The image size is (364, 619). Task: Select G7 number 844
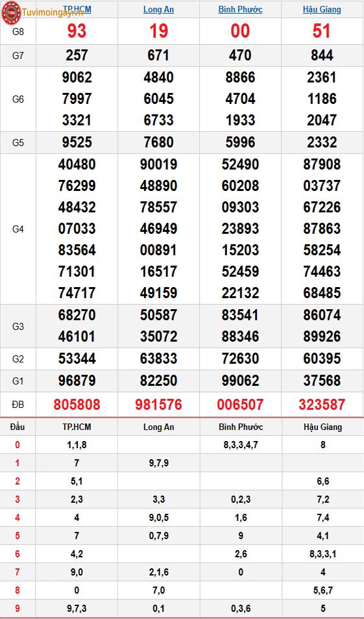coord(322,55)
